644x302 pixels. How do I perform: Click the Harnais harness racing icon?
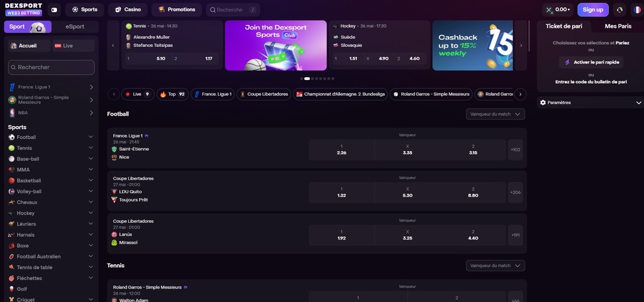pyautogui.click(x=11, y=235)
